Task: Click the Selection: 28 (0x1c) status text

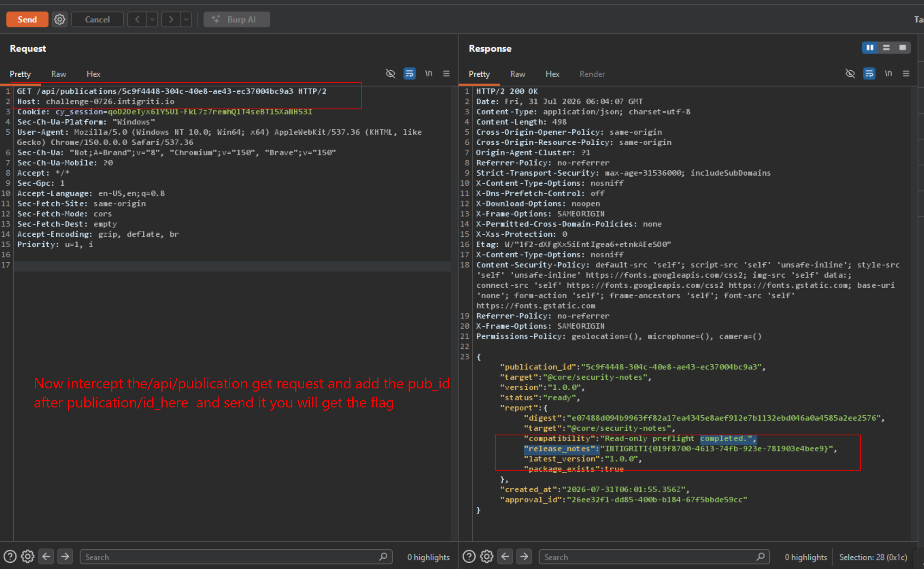Action: click(x=873, y=557)
